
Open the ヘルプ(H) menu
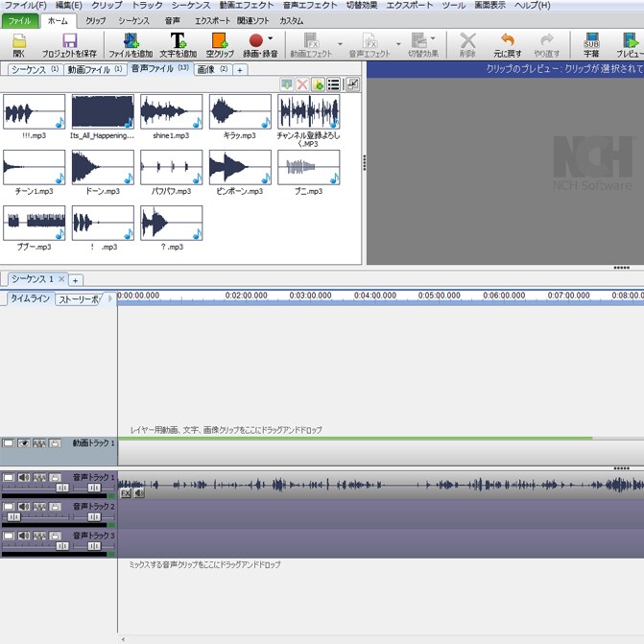click(x=533, y=6)
